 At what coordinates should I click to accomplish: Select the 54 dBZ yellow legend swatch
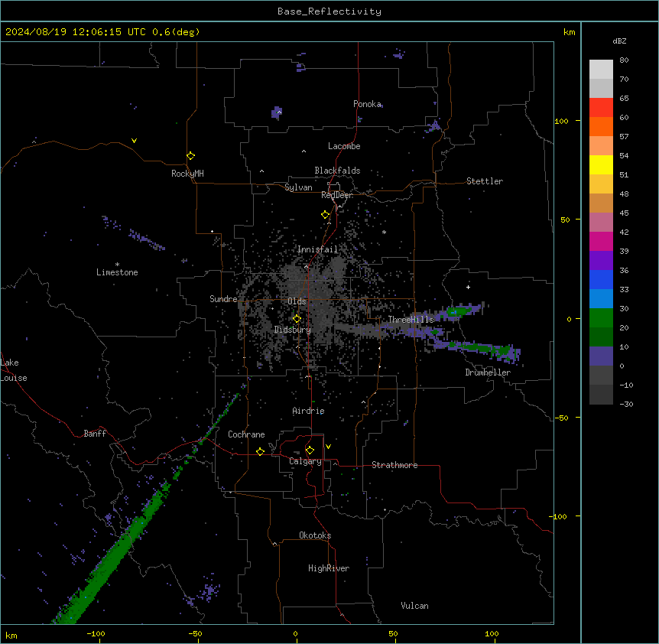click(601, 164)
